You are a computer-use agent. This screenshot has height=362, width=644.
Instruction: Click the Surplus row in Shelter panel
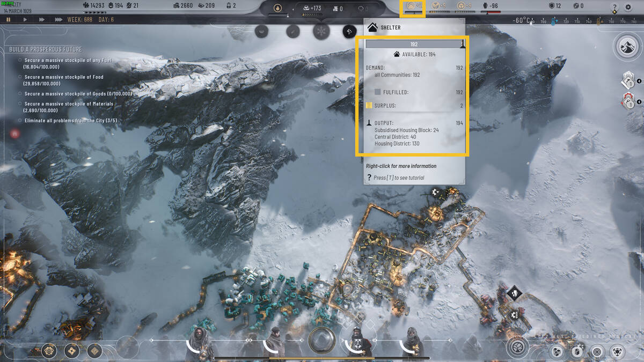[x=415, y=106]
